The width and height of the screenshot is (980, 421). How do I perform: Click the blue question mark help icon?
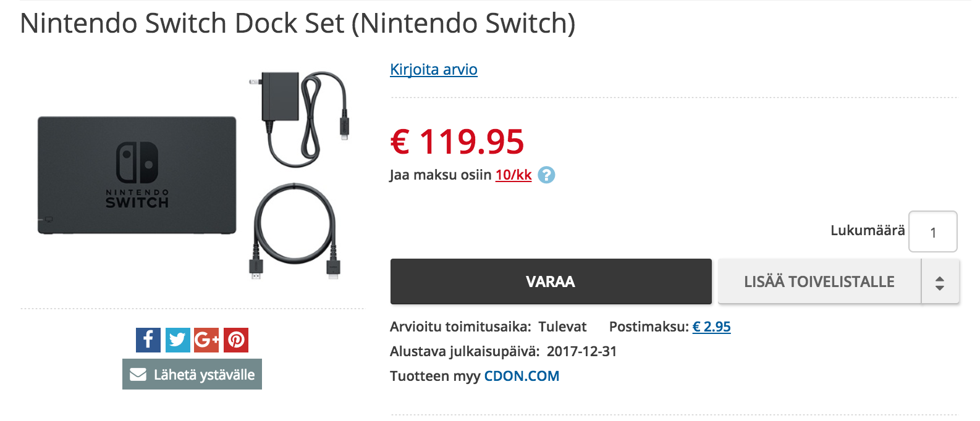(546, 175)
